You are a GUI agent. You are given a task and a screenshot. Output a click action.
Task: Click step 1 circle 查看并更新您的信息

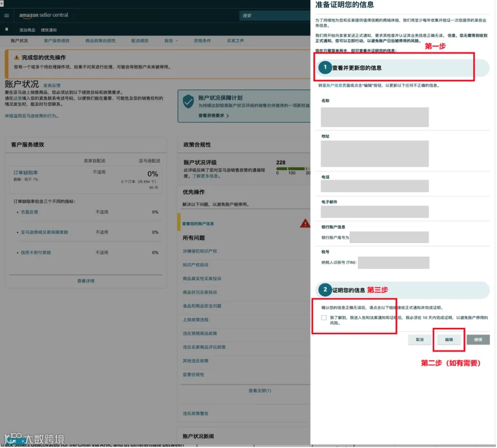click(325, 68)
